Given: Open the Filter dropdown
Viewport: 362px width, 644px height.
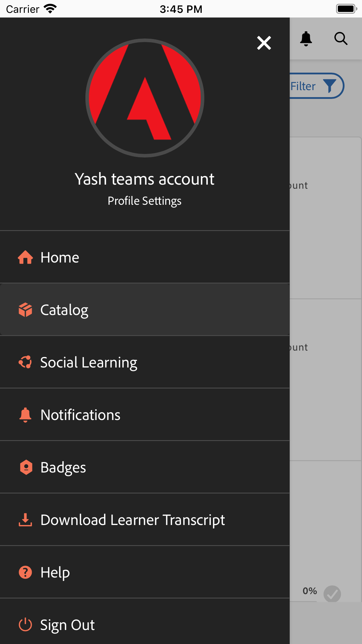Looking at the screenshot, I should click(316, 86).
